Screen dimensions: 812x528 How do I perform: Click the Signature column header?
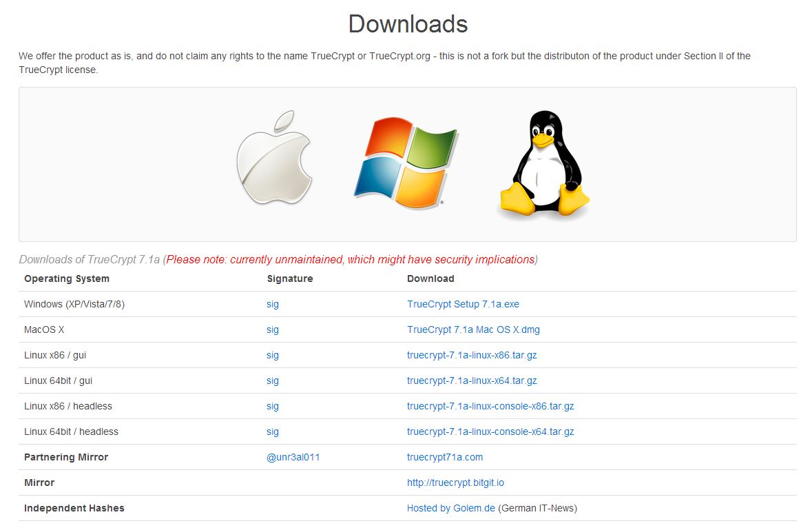pyautogui.click(x=290, y=278)
